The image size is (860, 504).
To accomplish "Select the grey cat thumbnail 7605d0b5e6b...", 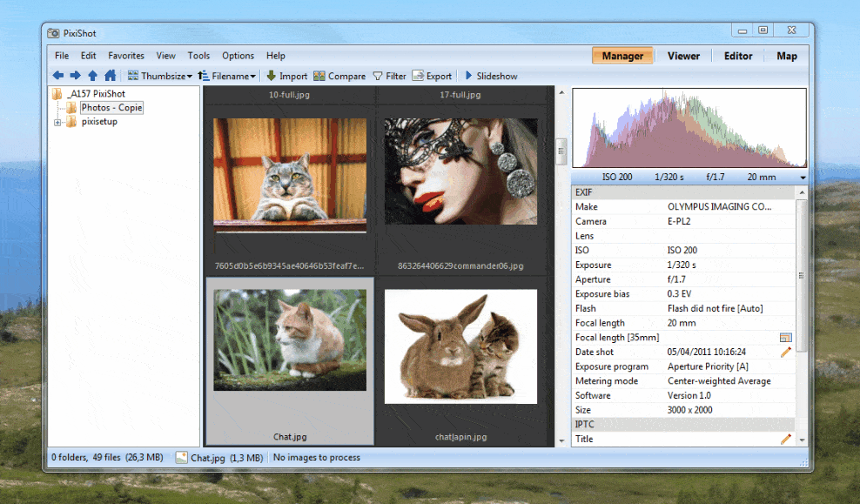I will [290, 176].
